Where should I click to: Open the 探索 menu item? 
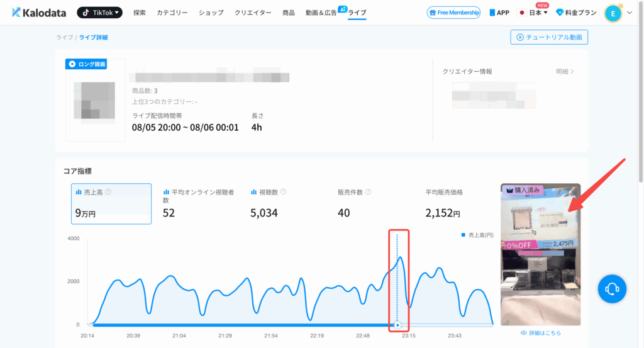pos(139,13)
